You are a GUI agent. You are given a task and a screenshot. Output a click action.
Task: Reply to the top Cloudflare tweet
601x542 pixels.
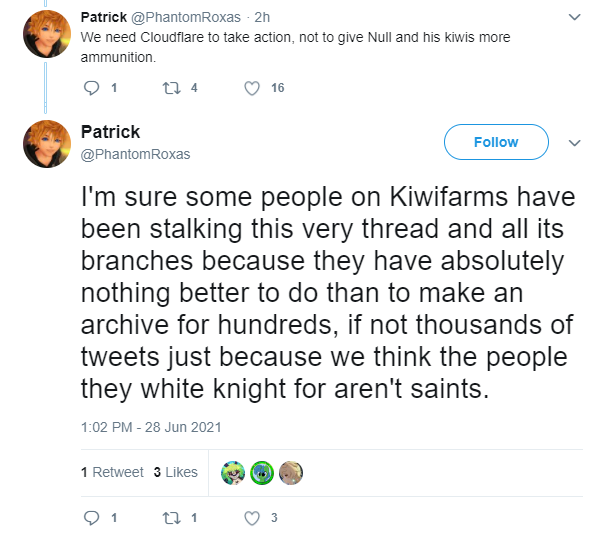coord(92,88)
